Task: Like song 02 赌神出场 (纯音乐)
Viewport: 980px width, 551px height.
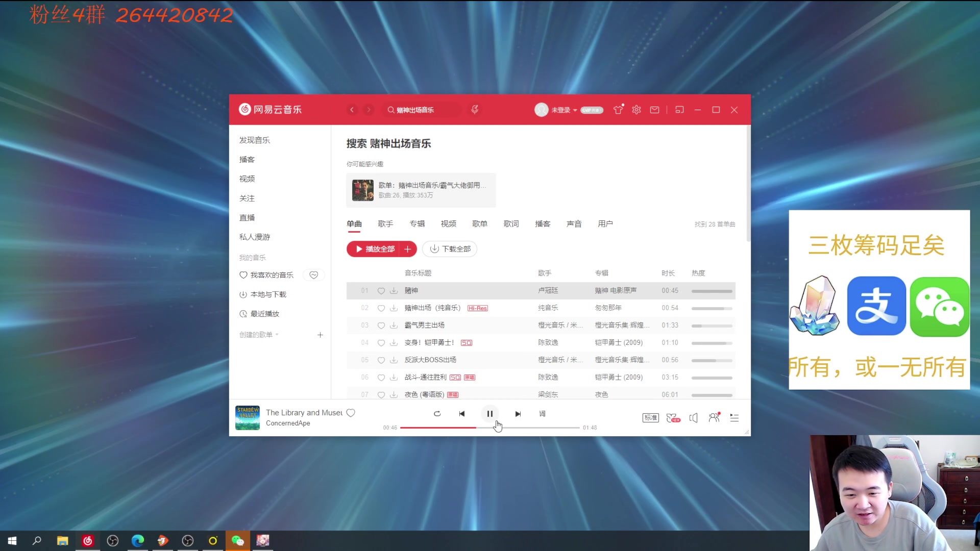Action: coord(381,308)
